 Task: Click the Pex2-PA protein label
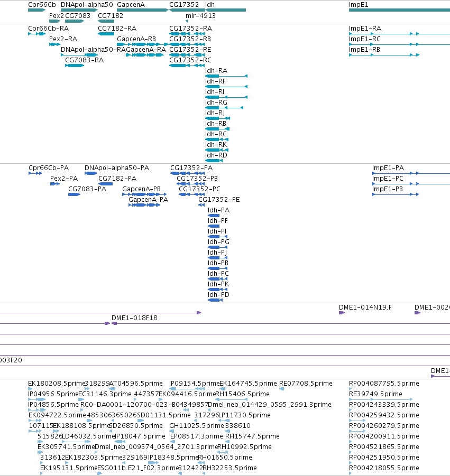(64, 179)
